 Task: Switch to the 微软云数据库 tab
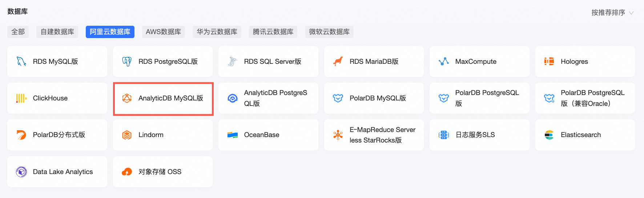coord(329,32)
